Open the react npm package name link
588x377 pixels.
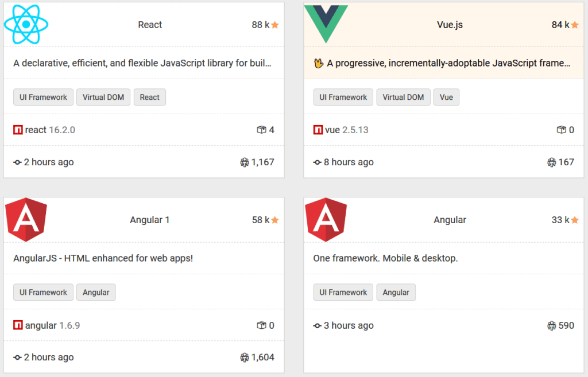(36, 130)
